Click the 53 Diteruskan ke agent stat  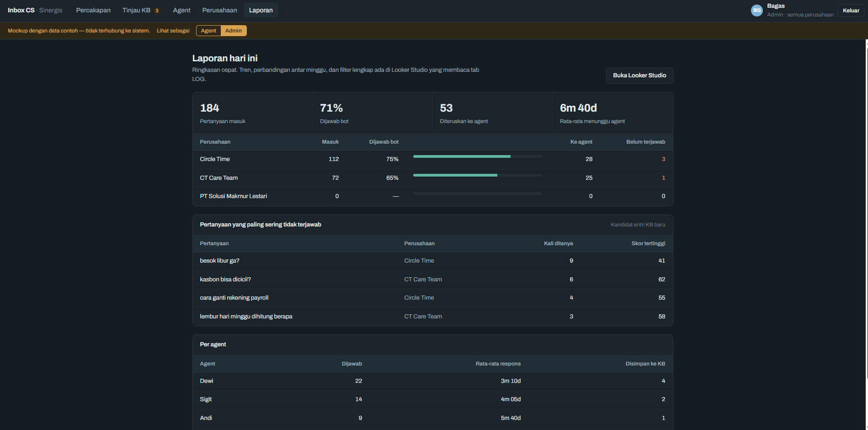tap(492, 113)
